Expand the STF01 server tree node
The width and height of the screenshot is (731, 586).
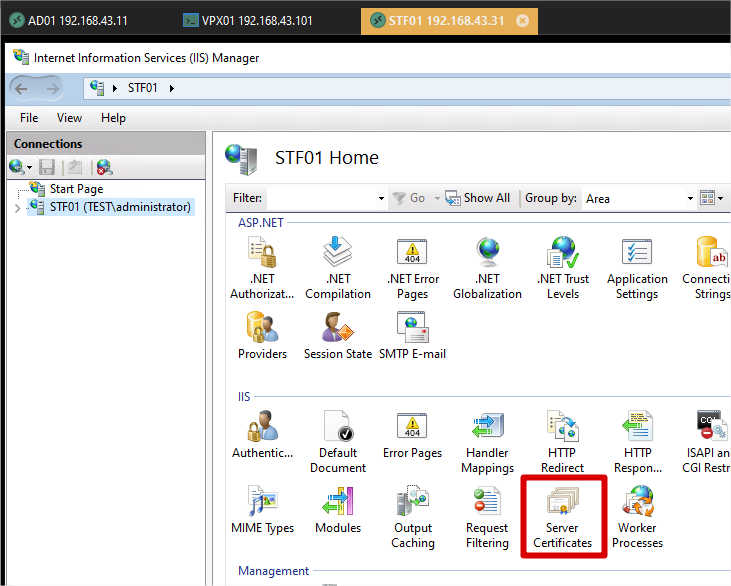[x=18, y=208]
